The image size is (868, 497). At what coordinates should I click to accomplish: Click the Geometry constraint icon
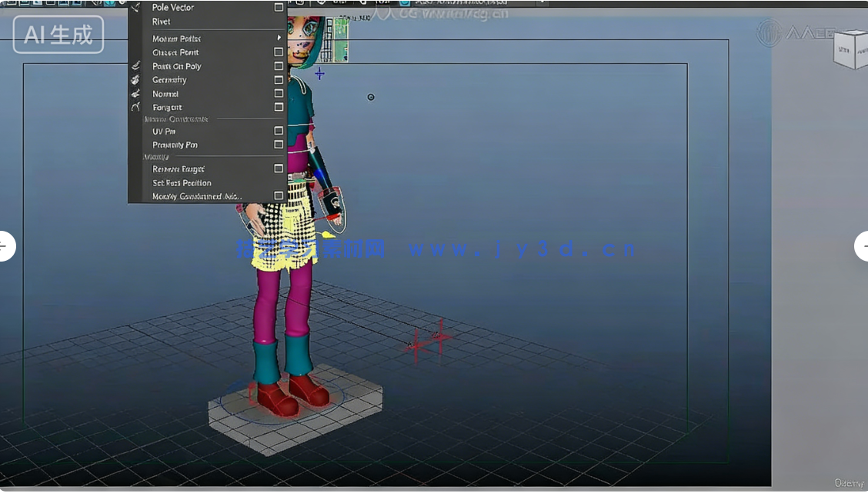pyautogui.click(x=135, y=80)
